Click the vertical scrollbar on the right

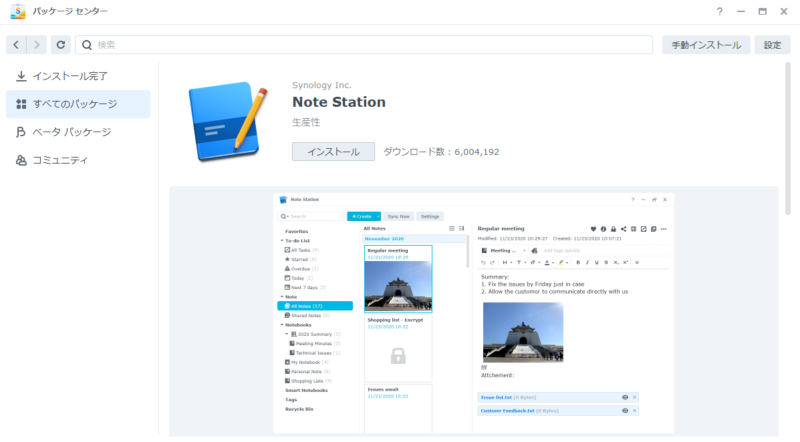[x=787, y=139]
